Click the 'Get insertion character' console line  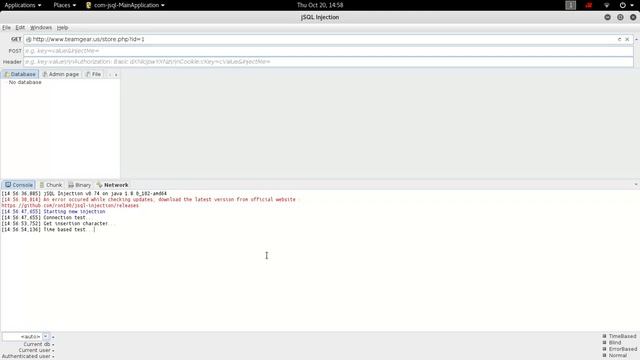tap(58, 224)
